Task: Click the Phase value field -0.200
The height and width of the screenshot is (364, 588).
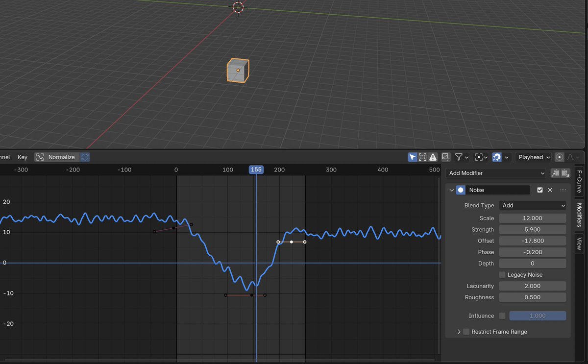Action: coord(533,252)
